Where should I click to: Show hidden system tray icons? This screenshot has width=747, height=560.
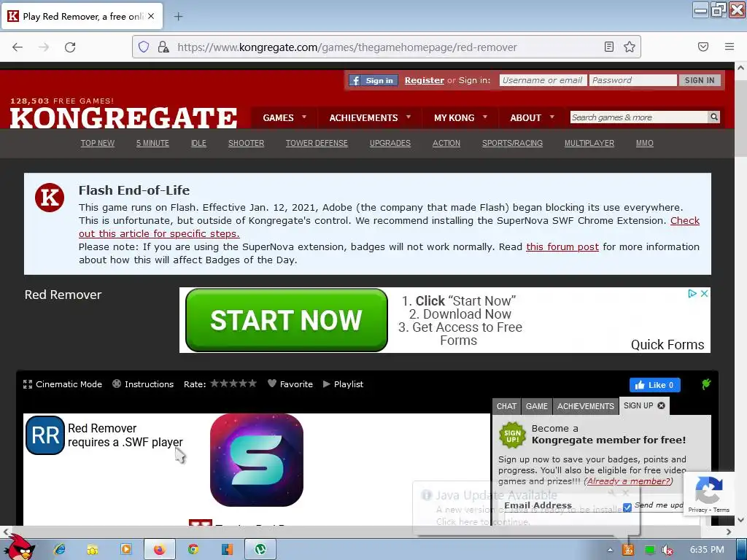(x=610, y=550)
